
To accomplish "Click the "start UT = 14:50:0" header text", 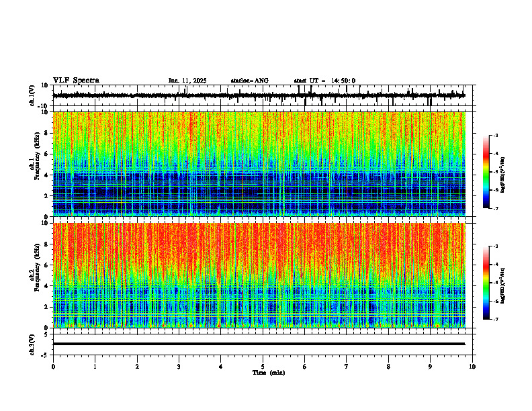I will pyautogui.click(x=324, y=81).
